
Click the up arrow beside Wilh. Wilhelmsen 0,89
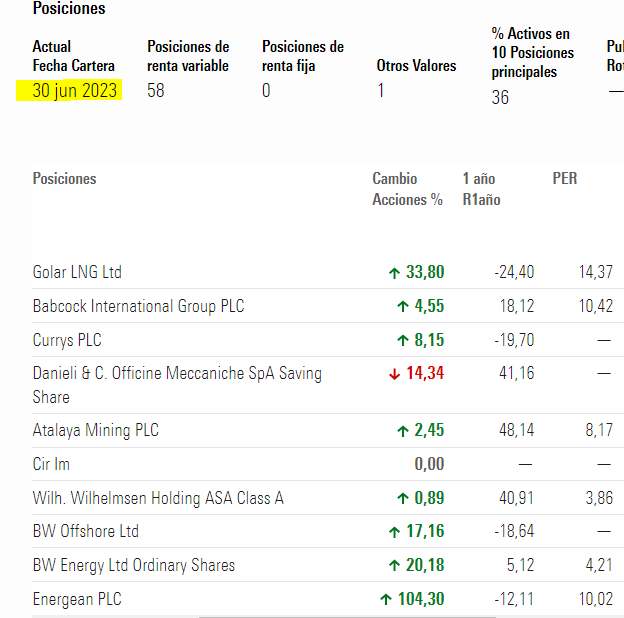coord(403,498)
